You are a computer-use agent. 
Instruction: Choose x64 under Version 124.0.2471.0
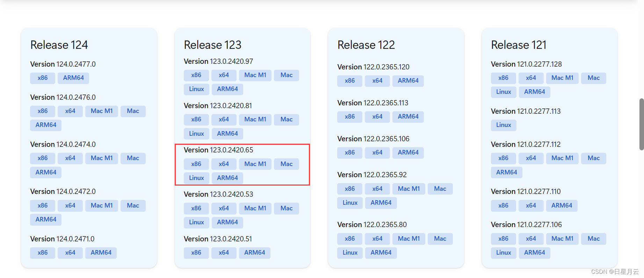click(70, 253)
